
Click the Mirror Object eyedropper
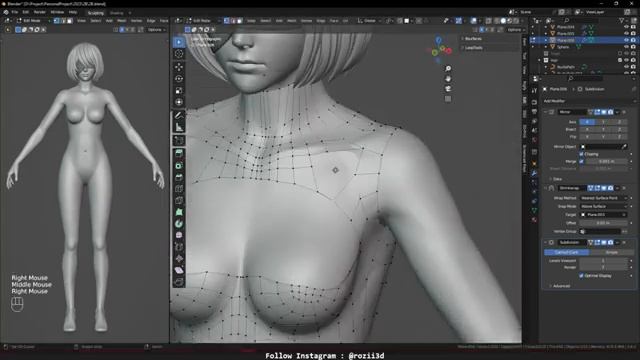624,147
